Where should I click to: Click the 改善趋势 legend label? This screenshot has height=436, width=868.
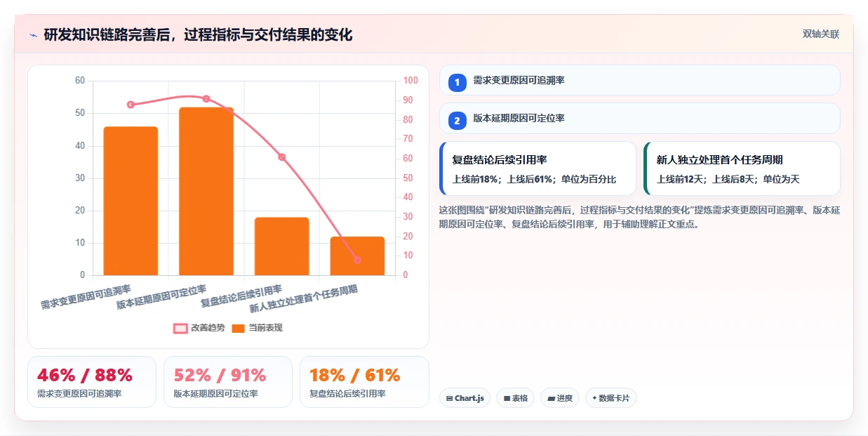tap(208, 328)
